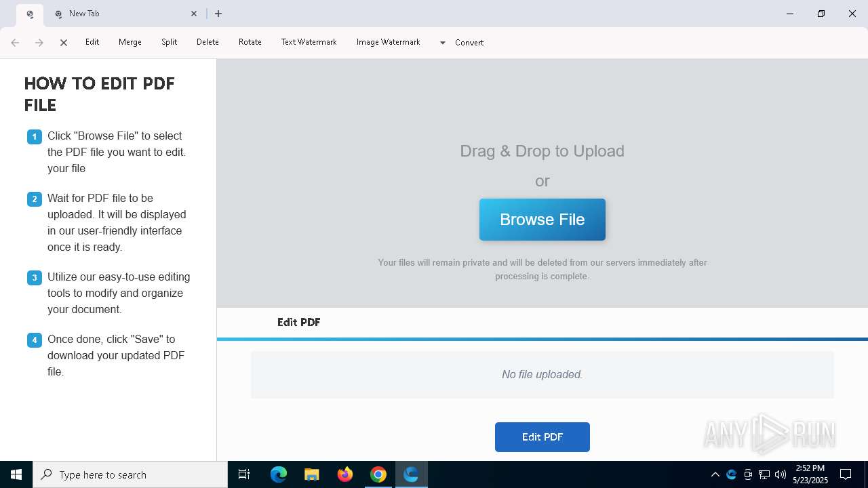Image resolution: width=868 pixels, height=488 pixels.
Task: Open the Merge tool
Action: [x=130, y=42]
